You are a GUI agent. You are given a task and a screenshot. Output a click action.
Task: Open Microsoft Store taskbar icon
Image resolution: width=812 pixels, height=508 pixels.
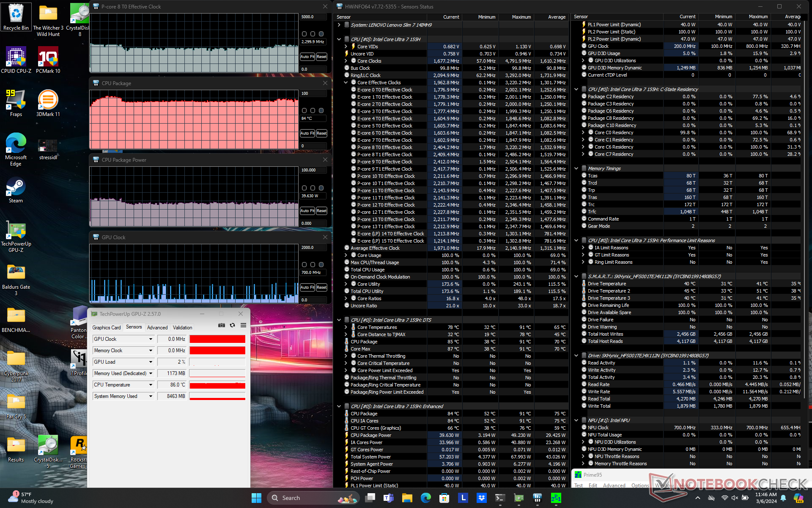(x=444, y=498)
